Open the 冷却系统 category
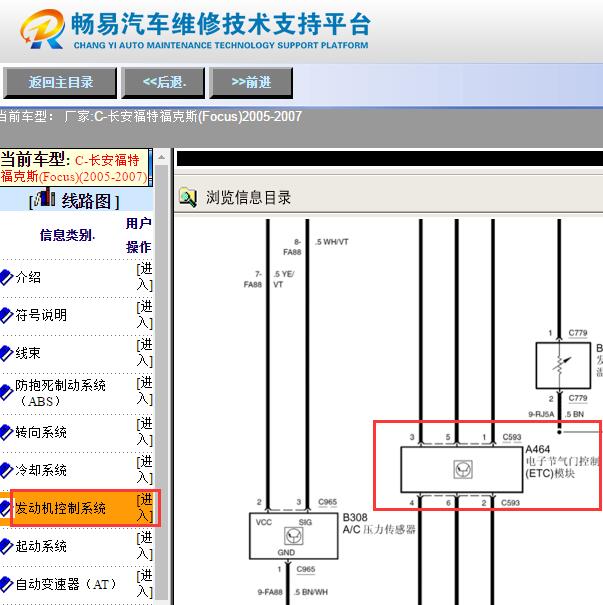603x605 pixels. pos(41,470)
